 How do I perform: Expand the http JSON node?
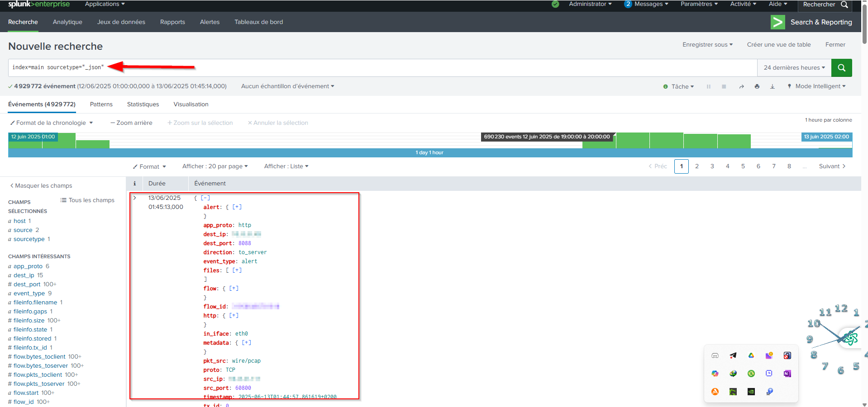click(x=234, y=315)
